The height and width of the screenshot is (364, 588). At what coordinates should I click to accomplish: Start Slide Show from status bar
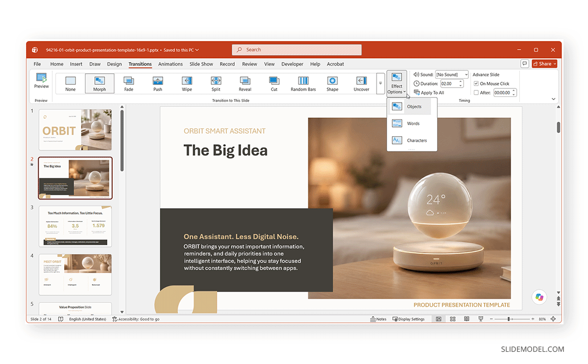click(481, 319)
